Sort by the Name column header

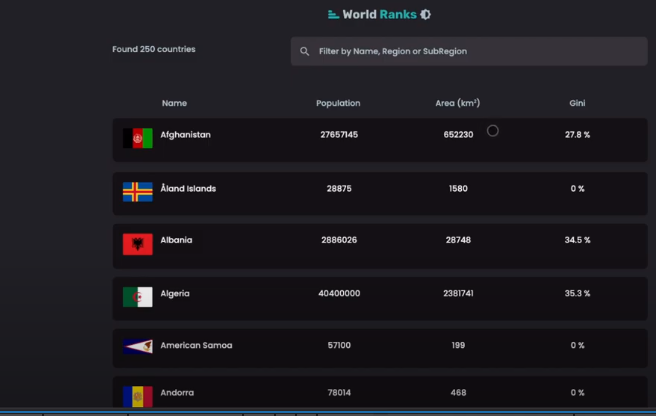(x=174, y=103)
